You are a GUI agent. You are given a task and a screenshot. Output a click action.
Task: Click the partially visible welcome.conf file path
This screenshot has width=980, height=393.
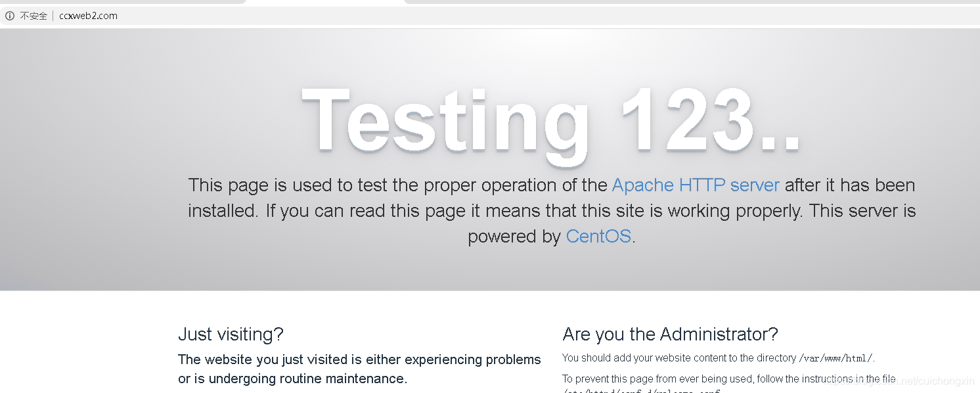coord(641,391)
